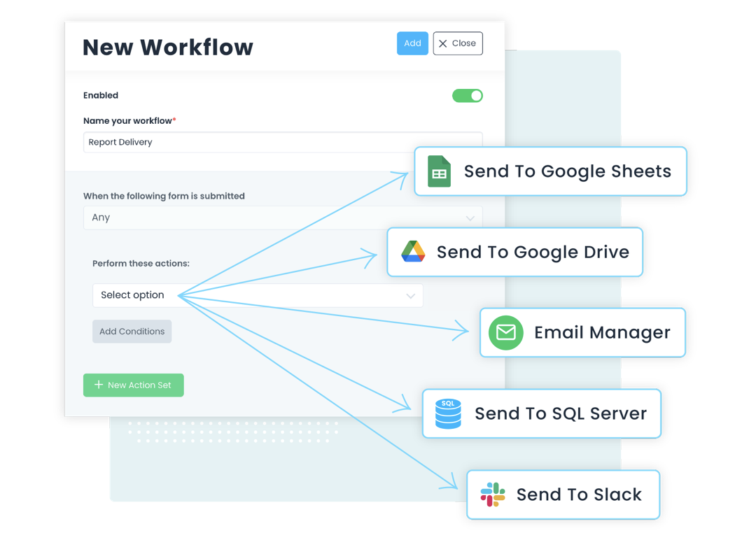The width and height of the screenshot is (756, 554).
Task: Click the plus icon in New Action Set
Action: pyautogui.click(x=99, y=385)
